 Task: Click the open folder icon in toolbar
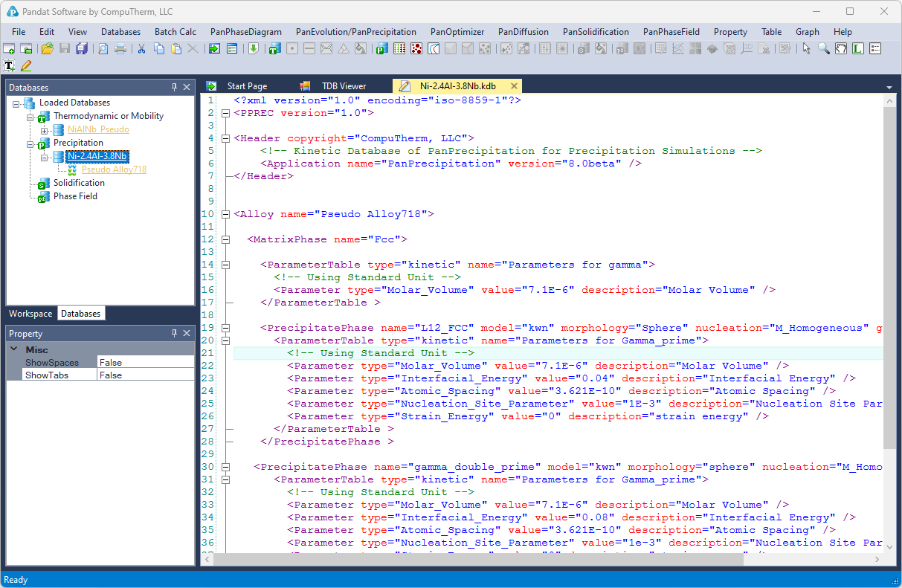(48, 48)
